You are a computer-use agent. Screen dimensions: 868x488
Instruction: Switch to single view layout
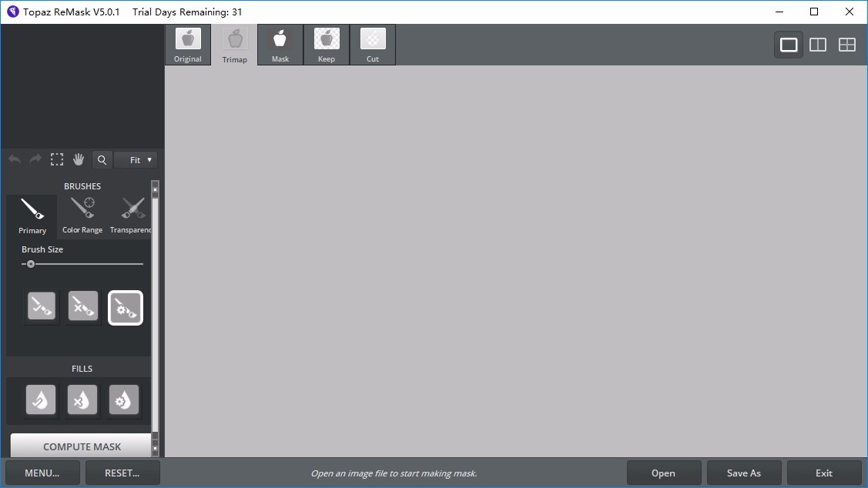(x=789, y=45)
